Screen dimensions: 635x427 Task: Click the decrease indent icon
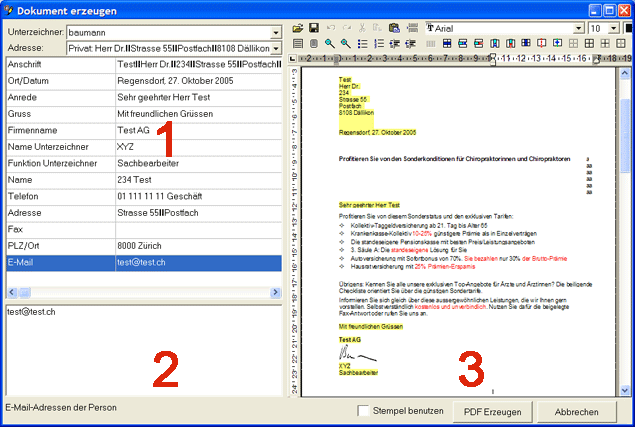pos(395,45)
